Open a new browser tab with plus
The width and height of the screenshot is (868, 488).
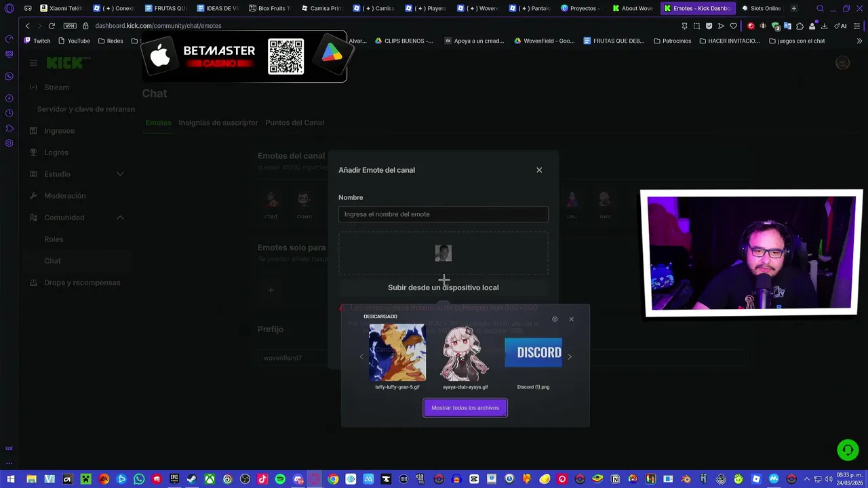tap(793, 8)
